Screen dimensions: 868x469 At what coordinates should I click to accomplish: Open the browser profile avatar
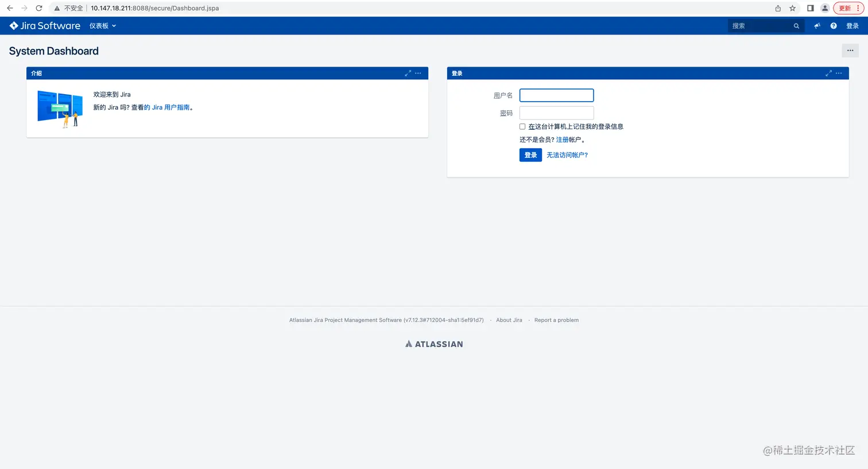click(x=825, y=8)
